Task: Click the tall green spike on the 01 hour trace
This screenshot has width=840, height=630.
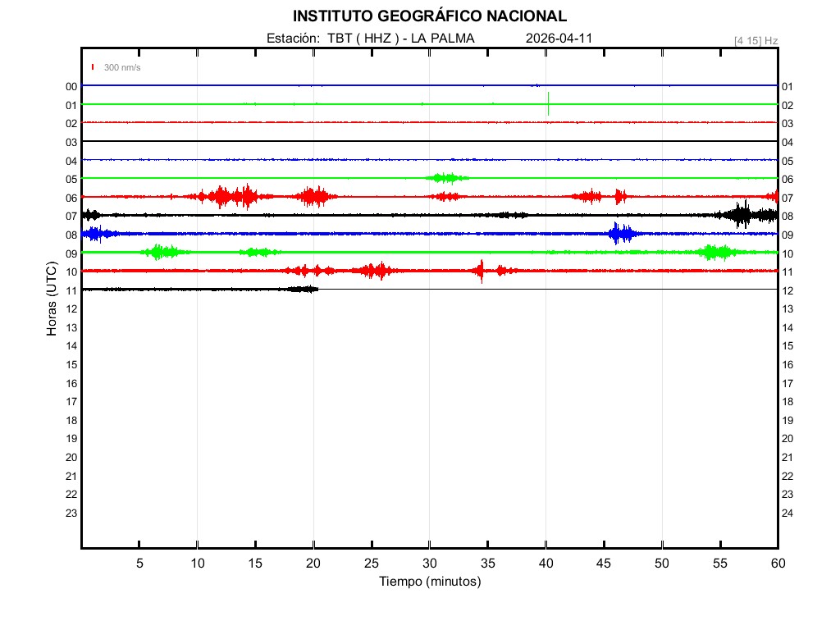Action: click(548, 104)
